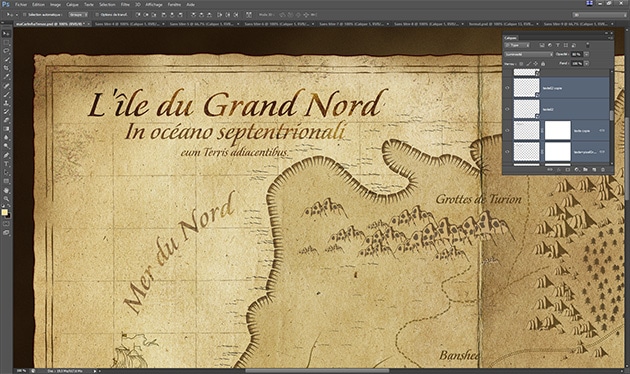Click the delete layer trash icon
The image size is (630, 374).
603,170
